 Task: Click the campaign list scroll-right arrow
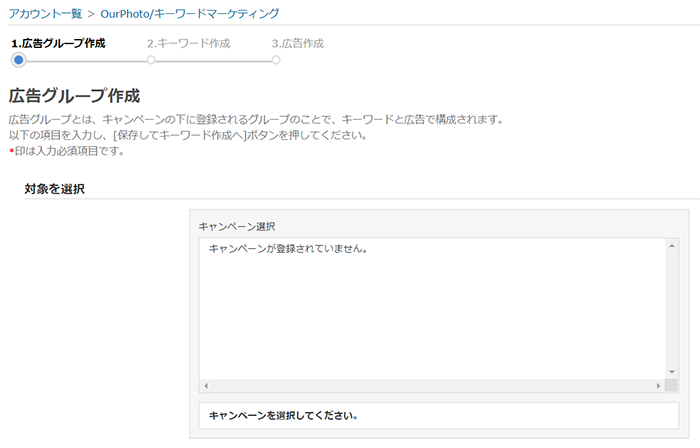point(658,386)
